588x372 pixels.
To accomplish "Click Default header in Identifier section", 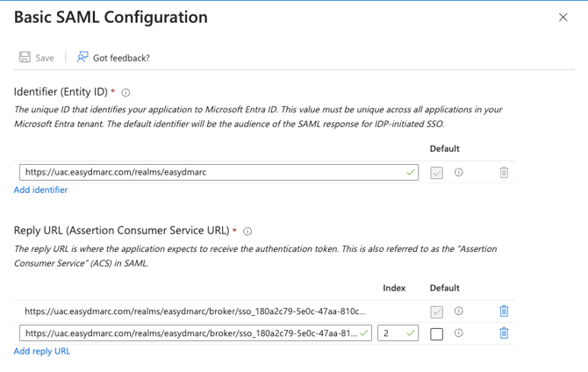I will coord(444,149).
